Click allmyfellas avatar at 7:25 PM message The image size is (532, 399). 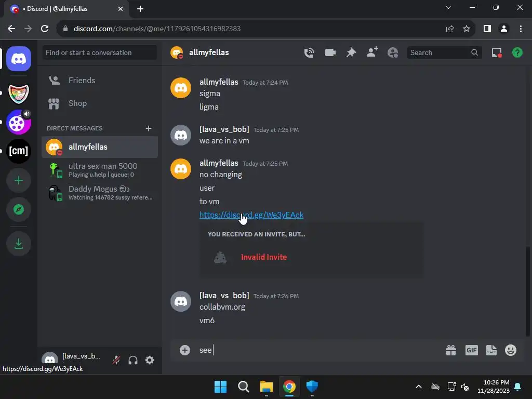(x=181, y=169)
